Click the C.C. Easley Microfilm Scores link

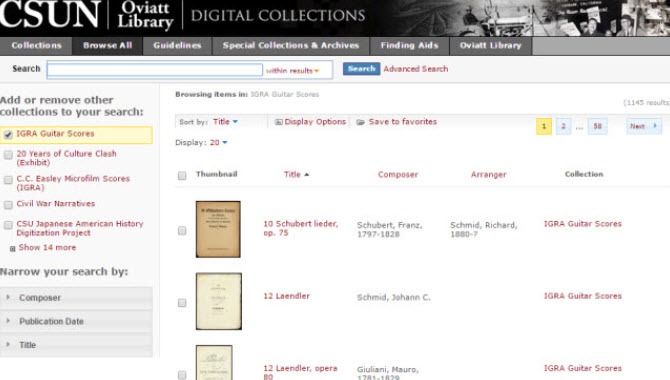73,183
